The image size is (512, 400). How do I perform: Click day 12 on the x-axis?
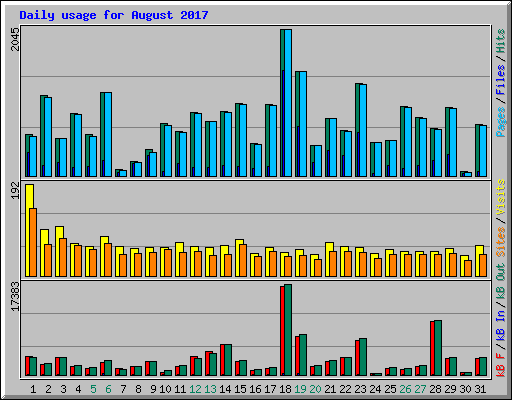(195, 389)
